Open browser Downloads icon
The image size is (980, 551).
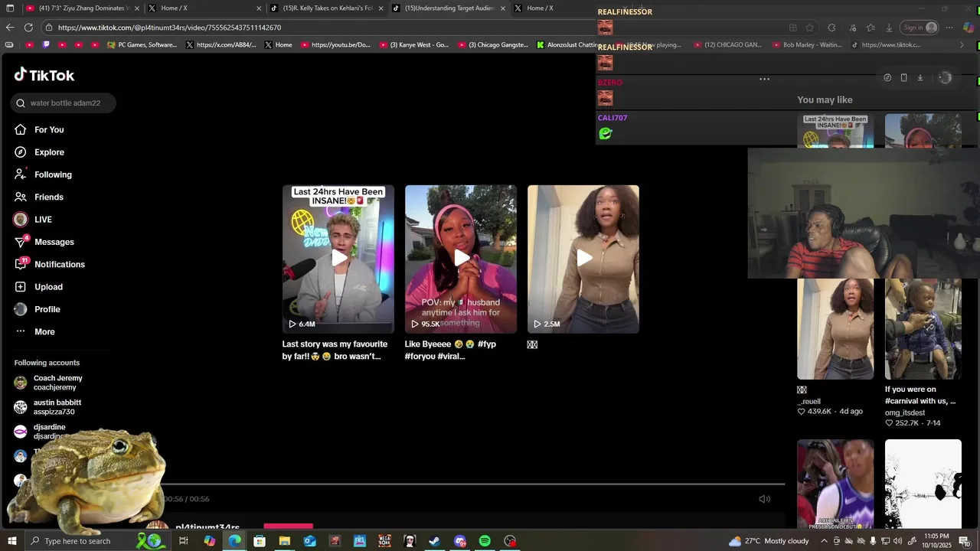[889, 28]
